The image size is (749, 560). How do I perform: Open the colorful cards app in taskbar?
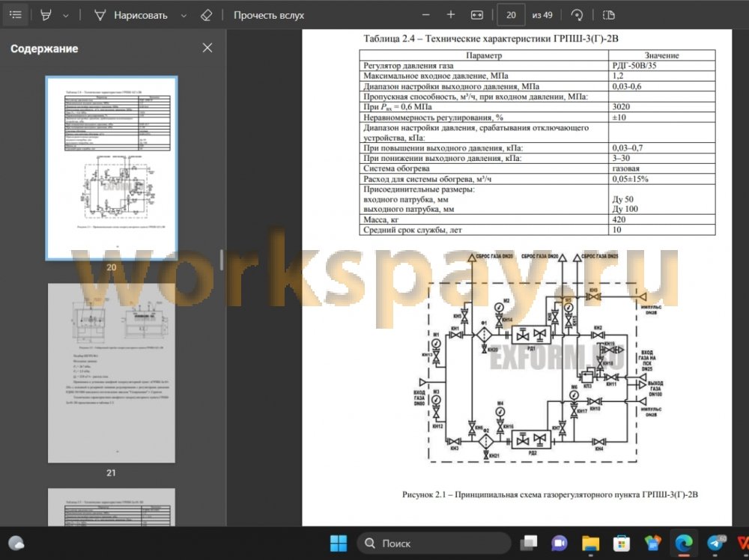click(652, 544)
